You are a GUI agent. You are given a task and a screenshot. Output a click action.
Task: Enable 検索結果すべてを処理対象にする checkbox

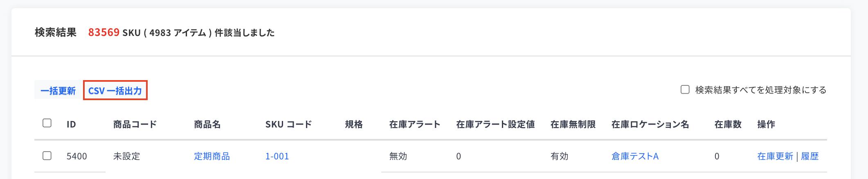[x=685, y=89]
